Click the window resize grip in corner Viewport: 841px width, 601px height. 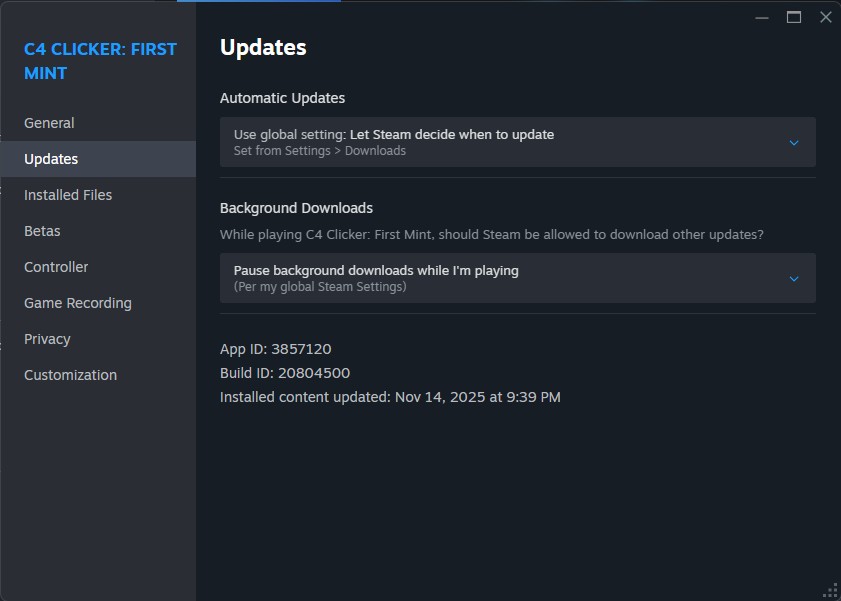829,589
